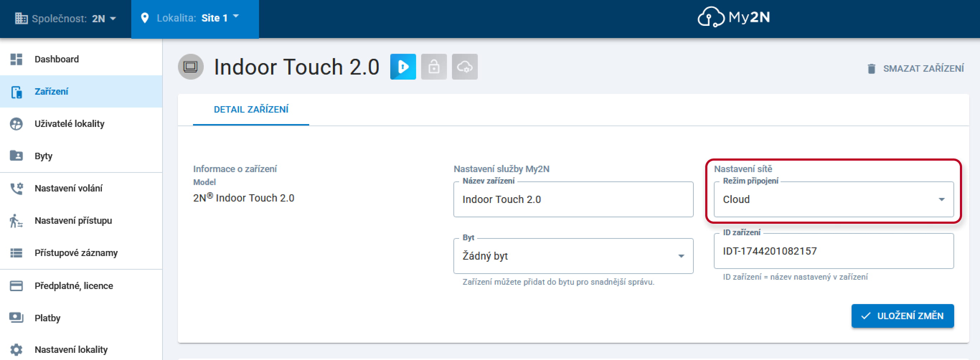Image resolution: width=980 pixels, height=360 pixels.
Task: Go to Uživatelé lokality
Action: coord(81,124)
